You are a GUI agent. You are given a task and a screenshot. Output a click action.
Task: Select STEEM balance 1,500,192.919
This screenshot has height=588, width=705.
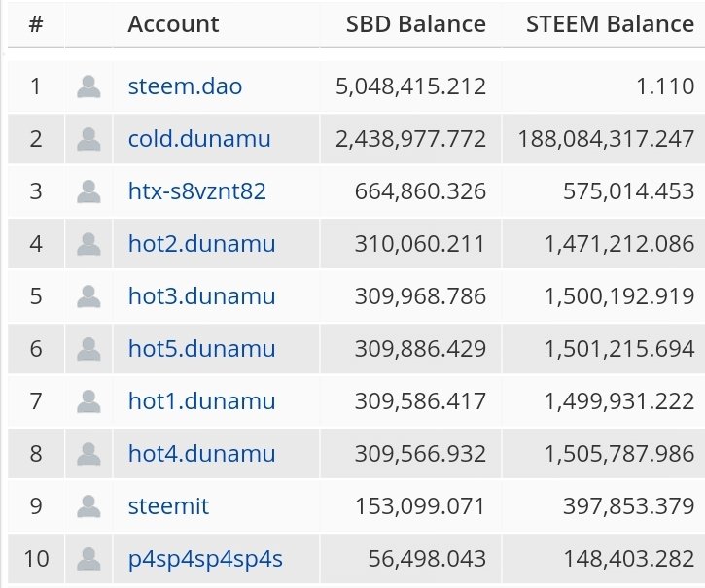click(x=619, y=296)
